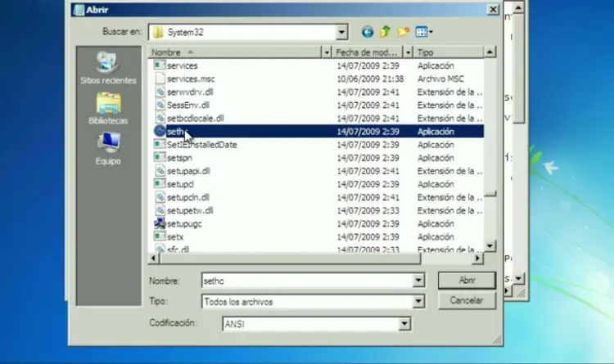Click the services.msc file icon

click(160, 79)
